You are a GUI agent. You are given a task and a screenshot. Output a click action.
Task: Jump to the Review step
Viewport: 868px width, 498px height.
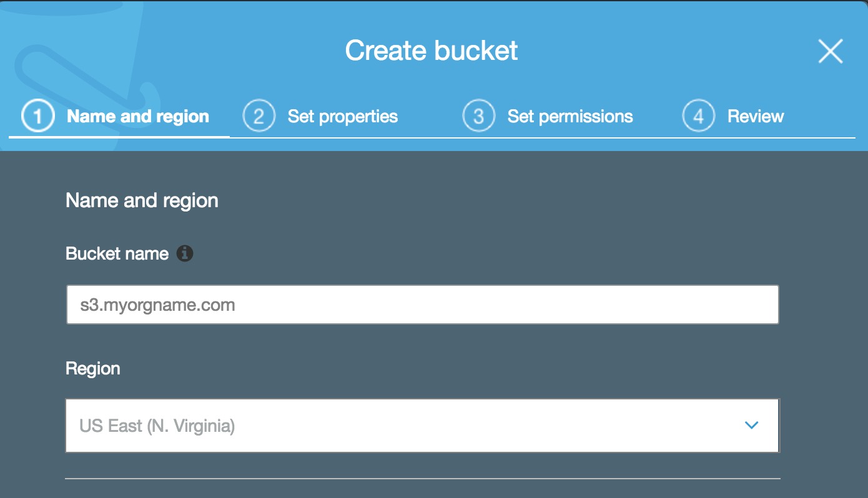pyautogui.click(x=756, y=117)
